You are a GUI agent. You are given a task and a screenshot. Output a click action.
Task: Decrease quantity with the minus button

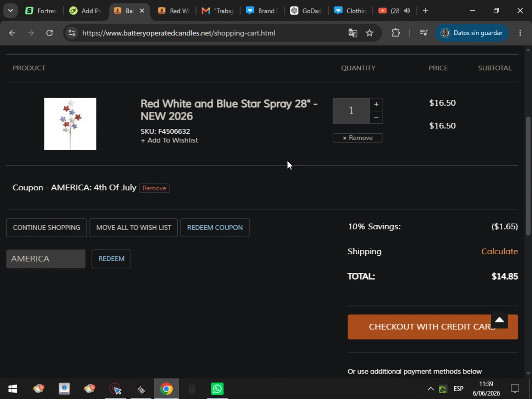[376, 117]
